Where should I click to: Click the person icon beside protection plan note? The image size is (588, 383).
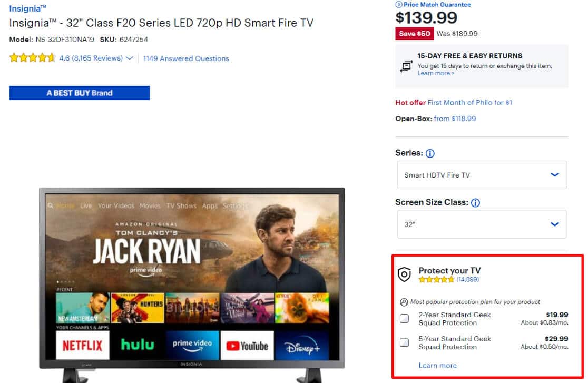tap(403, 301)
